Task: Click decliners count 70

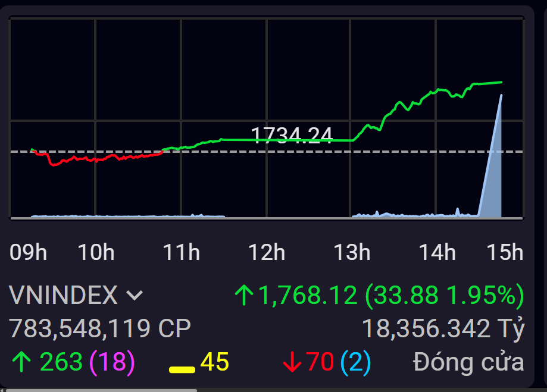Action: coord(320,362)
